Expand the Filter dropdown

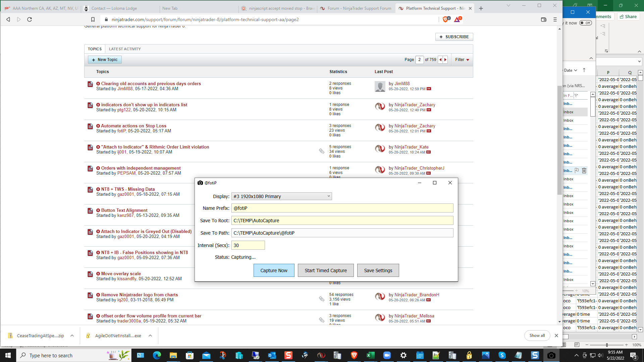462,60
